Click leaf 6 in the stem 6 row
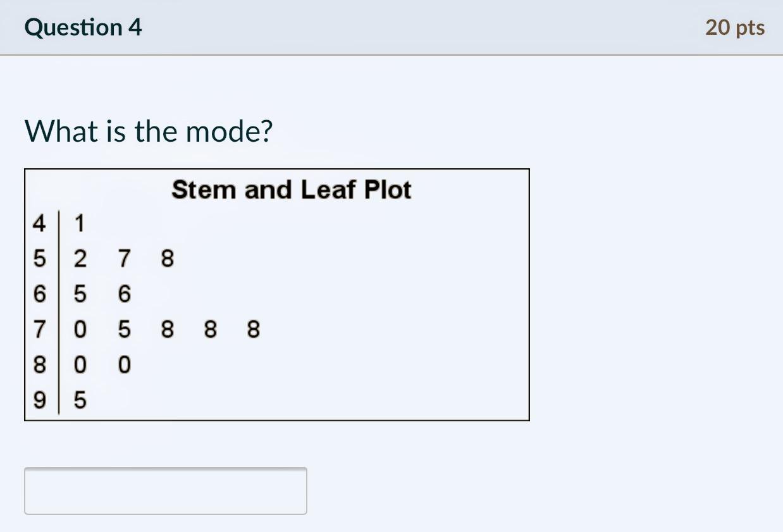Image resolution: width=783 pixels, height=532 pixels. pyautogui.click(x=124, y=294)
